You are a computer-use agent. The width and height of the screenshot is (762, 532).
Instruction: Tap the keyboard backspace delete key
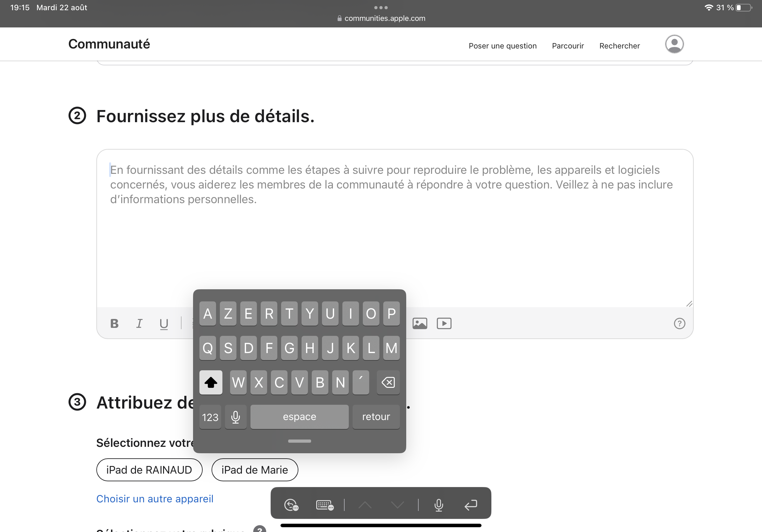pyautogui.click(x=388, y=382)
